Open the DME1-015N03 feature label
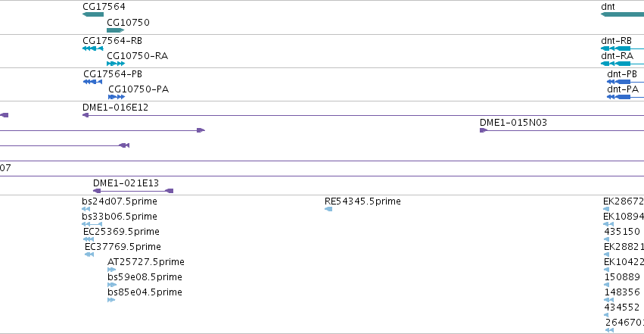The image size is (644, 334). [x=513, y=123]
